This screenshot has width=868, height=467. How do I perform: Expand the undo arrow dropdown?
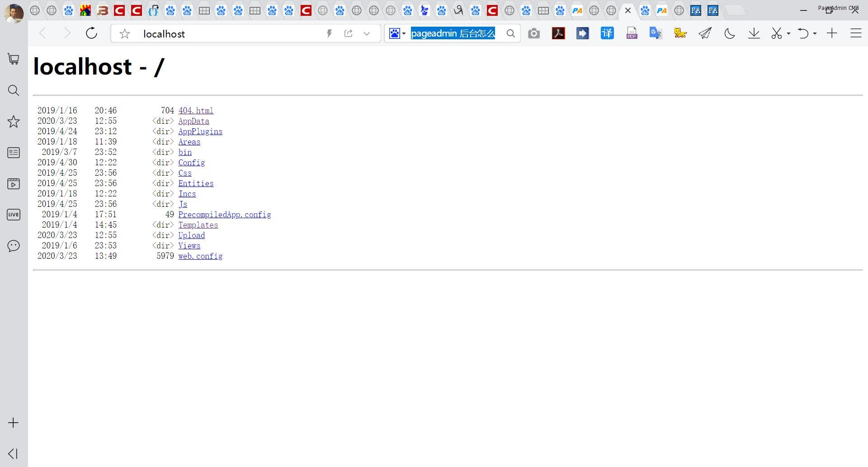pyautogui.click(x=815, y=33)
